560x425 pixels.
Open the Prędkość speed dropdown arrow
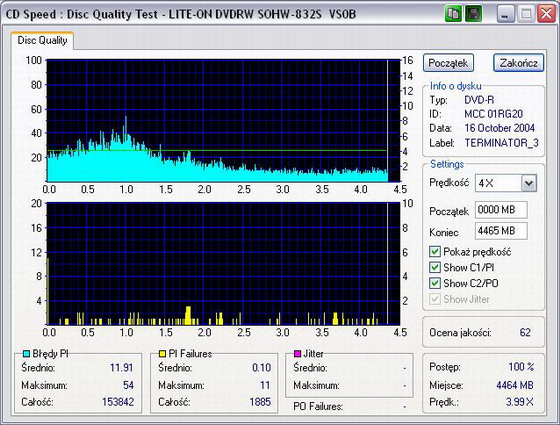529,184
